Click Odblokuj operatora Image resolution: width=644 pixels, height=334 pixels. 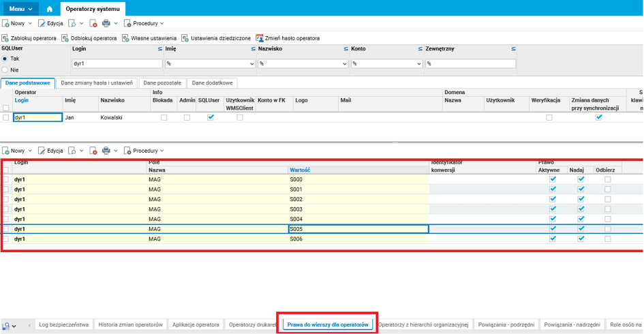tap(89, 38)
